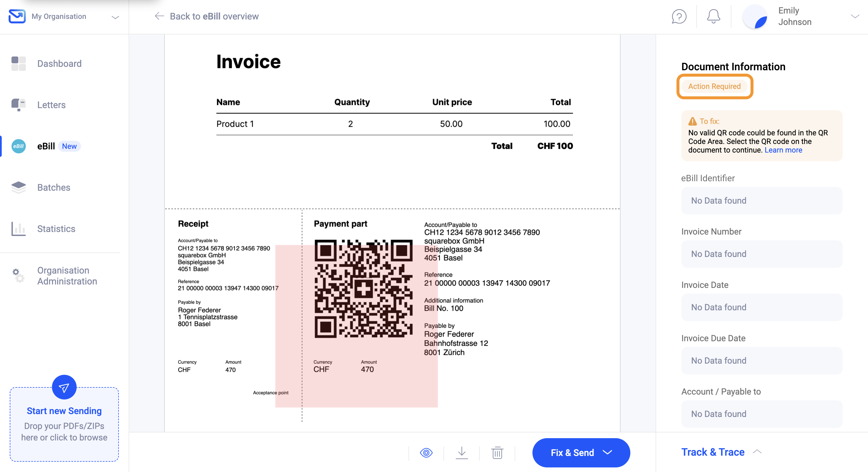Click the Fix & Send button

click(x=581, y=453)
